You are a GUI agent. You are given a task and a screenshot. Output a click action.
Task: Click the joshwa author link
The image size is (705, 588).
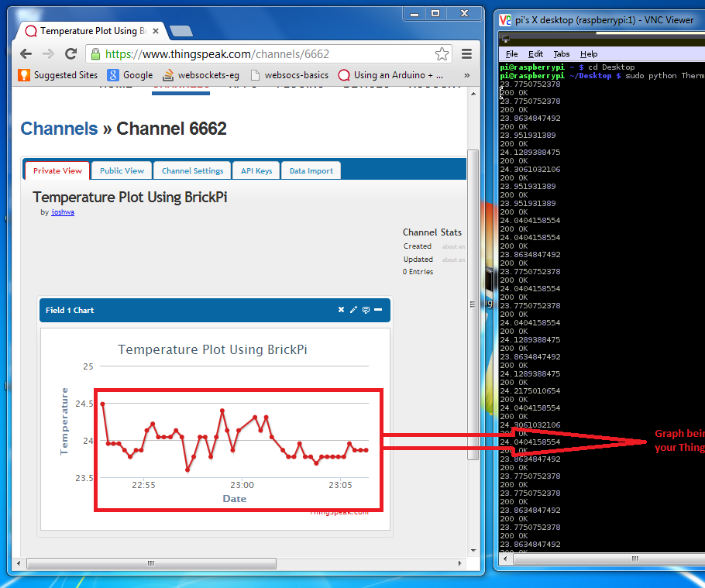63,211
